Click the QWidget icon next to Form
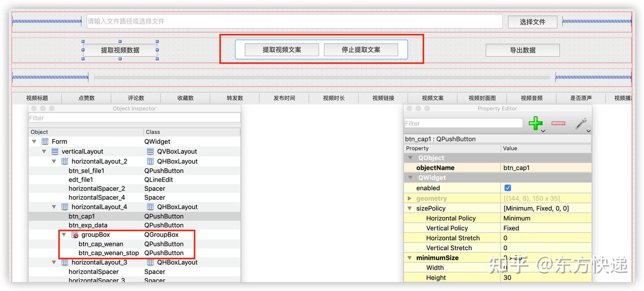The width and height of the screenshot is (644, 291). pyautogui.click(x=45, y=141)
